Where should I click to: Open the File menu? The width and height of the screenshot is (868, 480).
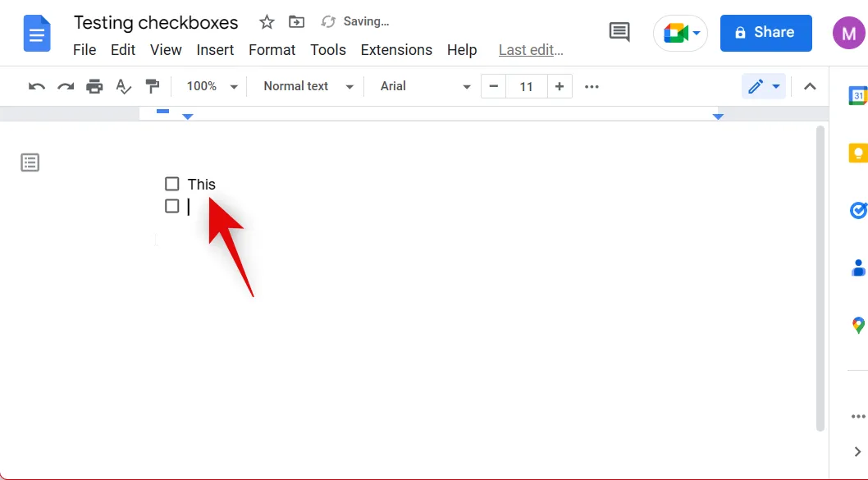[x=85, y=50]
